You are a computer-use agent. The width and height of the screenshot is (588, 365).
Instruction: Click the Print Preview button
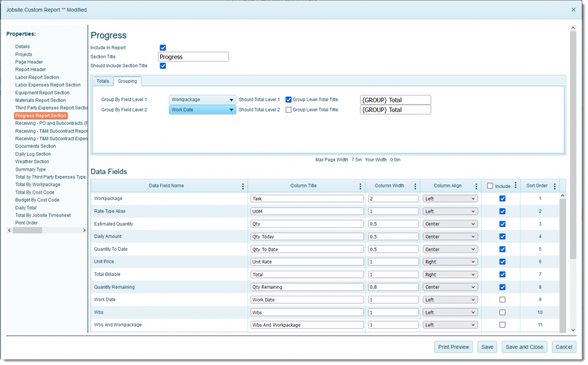[x=454, y=347]
